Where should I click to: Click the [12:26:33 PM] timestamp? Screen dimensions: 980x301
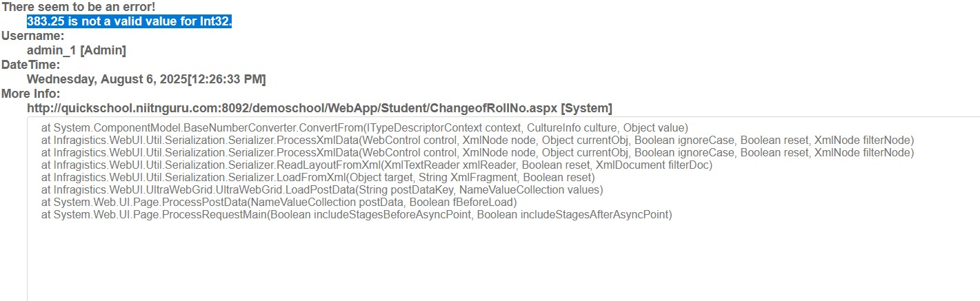227,79
